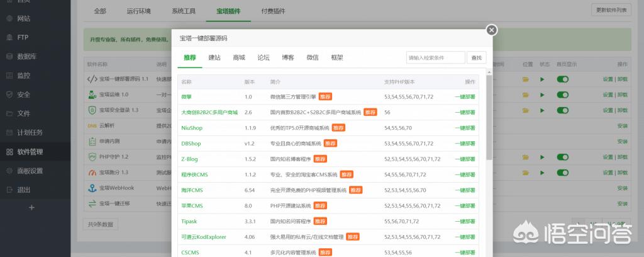Go to 数据库 in the sidebar
Viewport: 644px width, 257px height.
click(26, 56)
